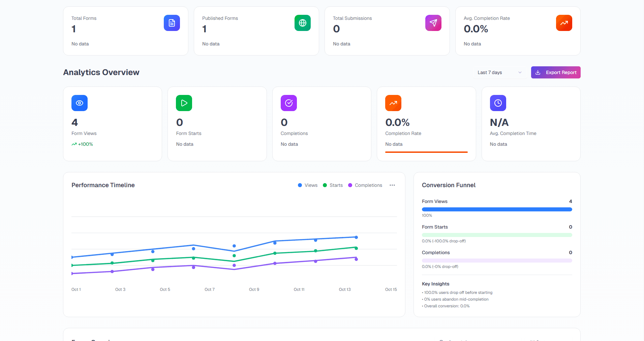Export the analytics report
Viewport: 644px width, 341px height.
point(556,72)
